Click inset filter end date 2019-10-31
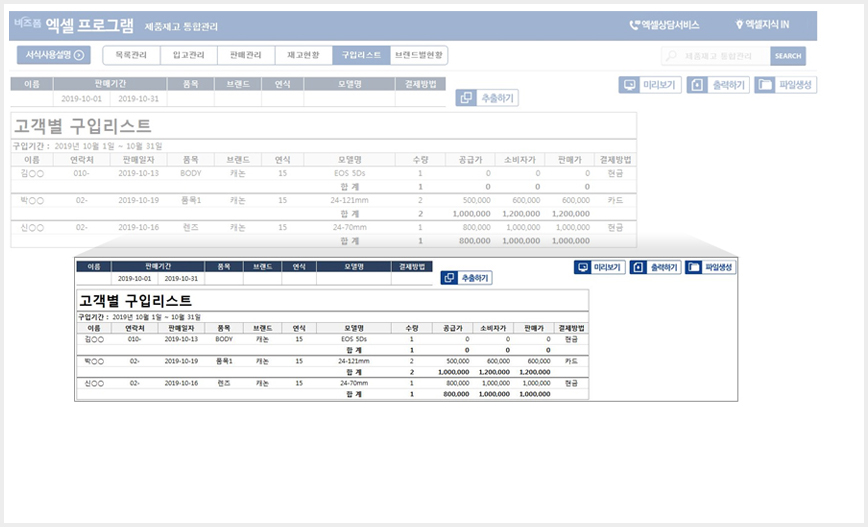The height and width of the screenshot is (527, 868). click(181, 278)
